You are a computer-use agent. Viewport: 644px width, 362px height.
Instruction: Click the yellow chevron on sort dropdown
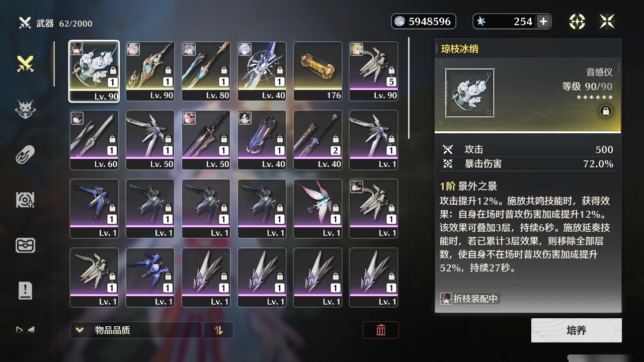point(79,330)
